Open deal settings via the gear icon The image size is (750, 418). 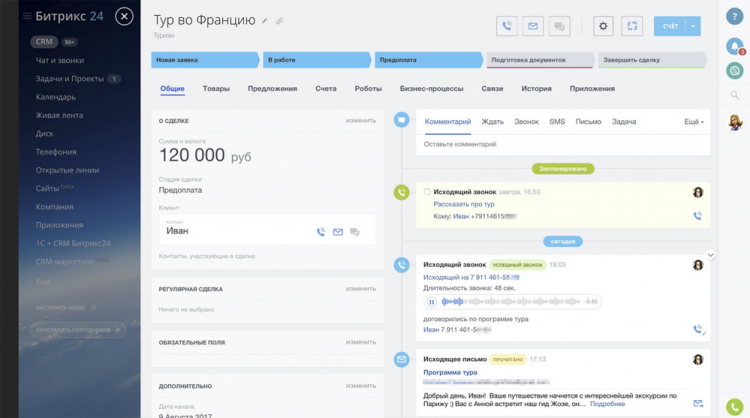[603, 27]
